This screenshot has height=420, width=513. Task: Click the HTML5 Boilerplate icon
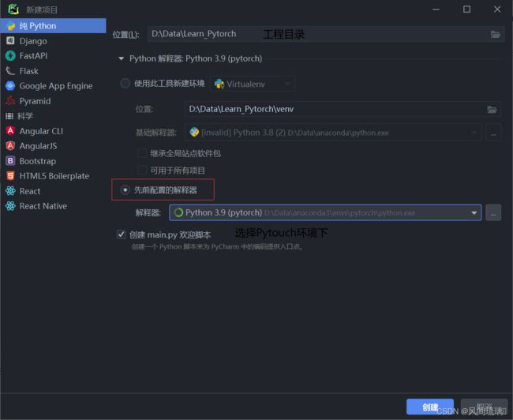[x=10, y=176]
